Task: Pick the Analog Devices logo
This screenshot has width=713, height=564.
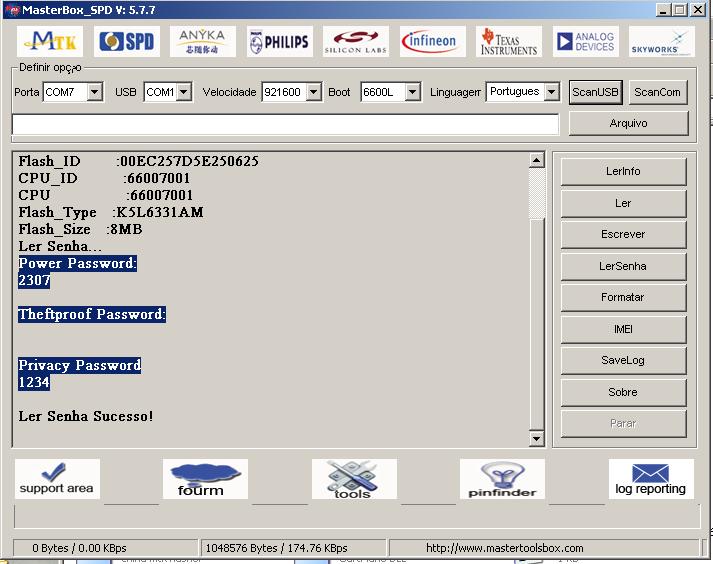Action: tap(586, 41)
